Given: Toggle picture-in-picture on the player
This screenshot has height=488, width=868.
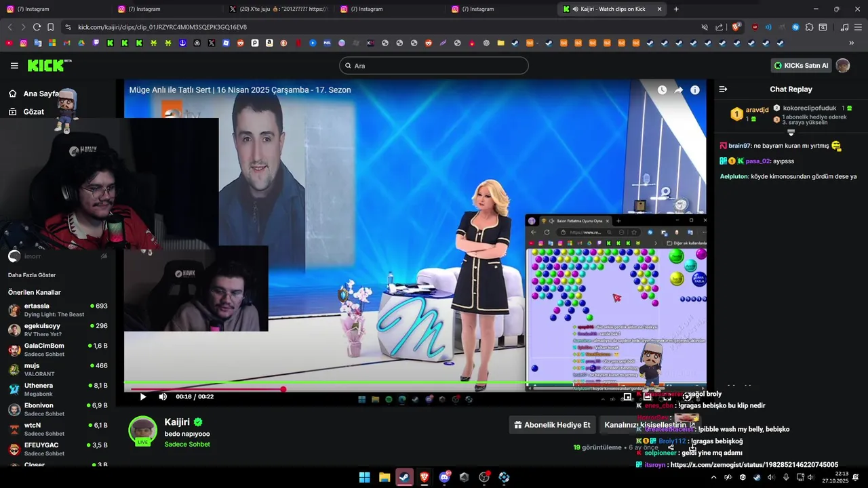Looking at the screenshot, I should point(627,397).
